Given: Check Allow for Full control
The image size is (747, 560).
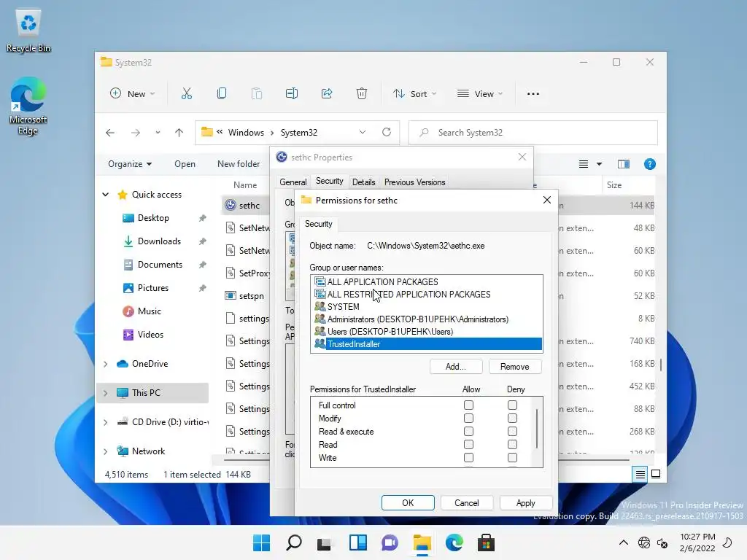Looking at the screenshot, I should click(x=469, y=405).
